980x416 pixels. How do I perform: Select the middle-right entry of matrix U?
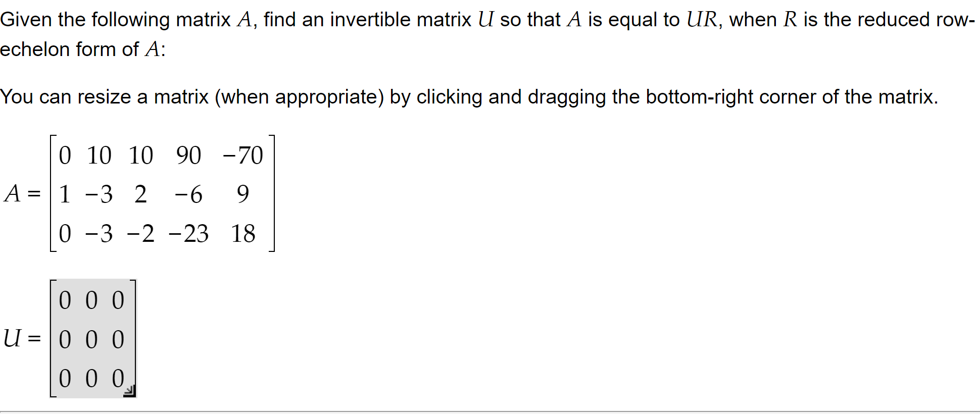(118, 340)
